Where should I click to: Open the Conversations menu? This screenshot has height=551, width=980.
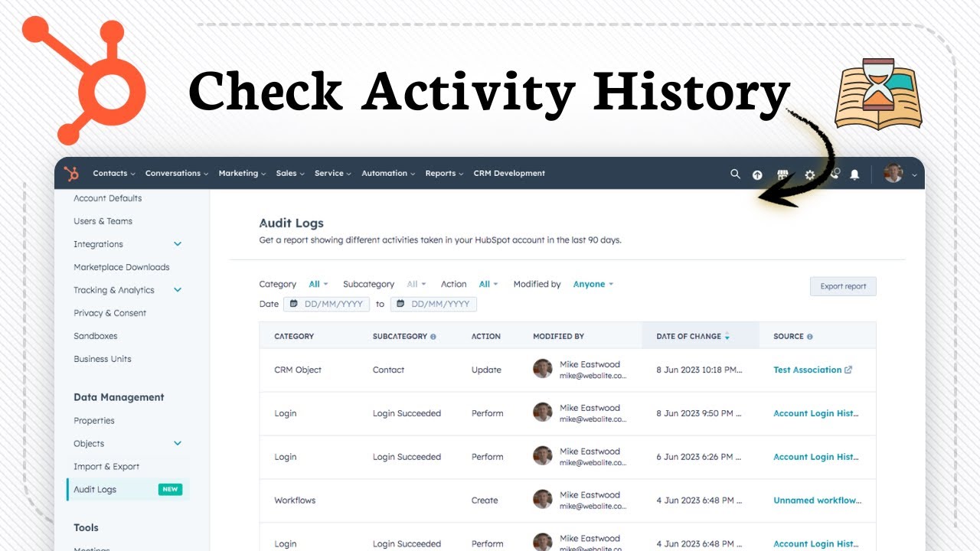coord(177,174)
